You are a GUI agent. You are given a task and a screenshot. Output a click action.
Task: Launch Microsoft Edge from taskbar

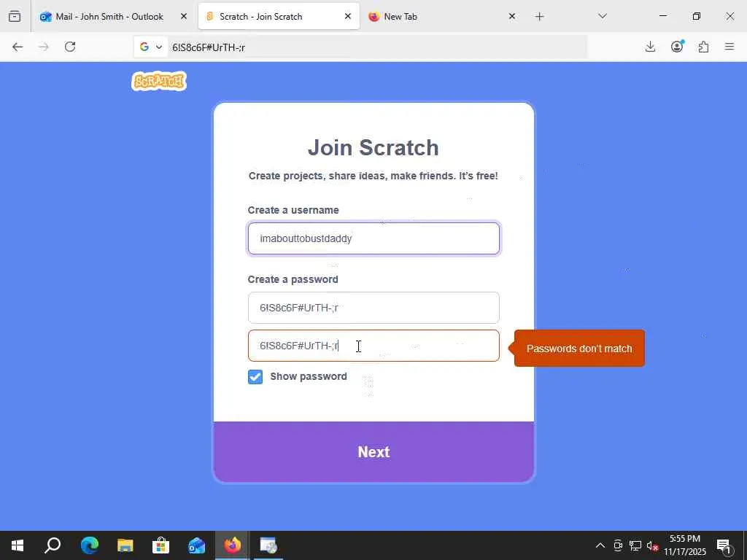(x=89, y=545)
